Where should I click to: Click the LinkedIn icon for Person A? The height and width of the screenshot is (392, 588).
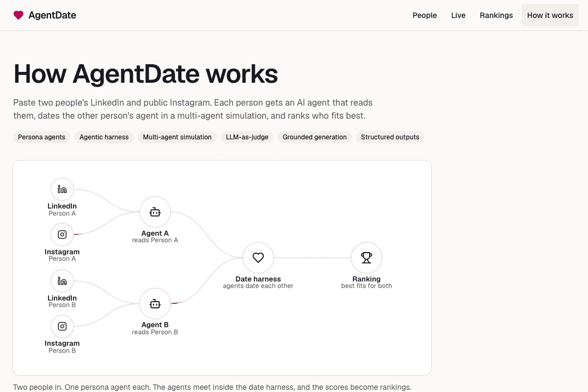(62, 189)
